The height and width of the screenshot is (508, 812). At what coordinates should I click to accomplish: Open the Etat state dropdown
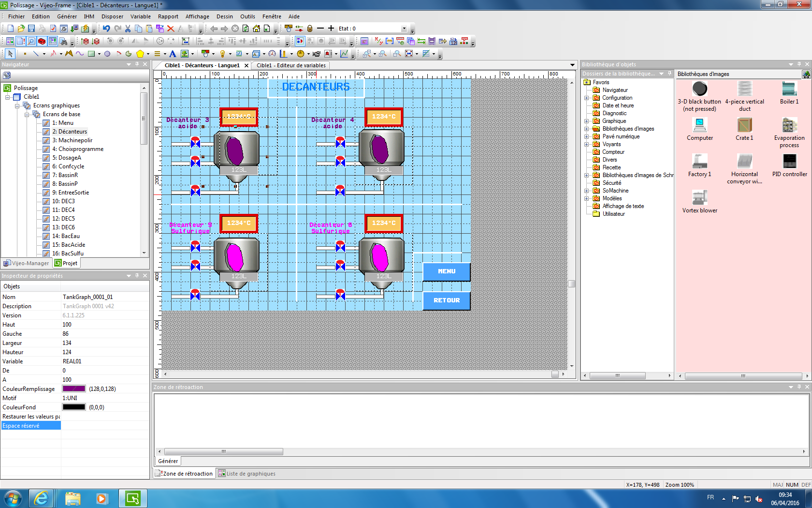click(404, 29)
